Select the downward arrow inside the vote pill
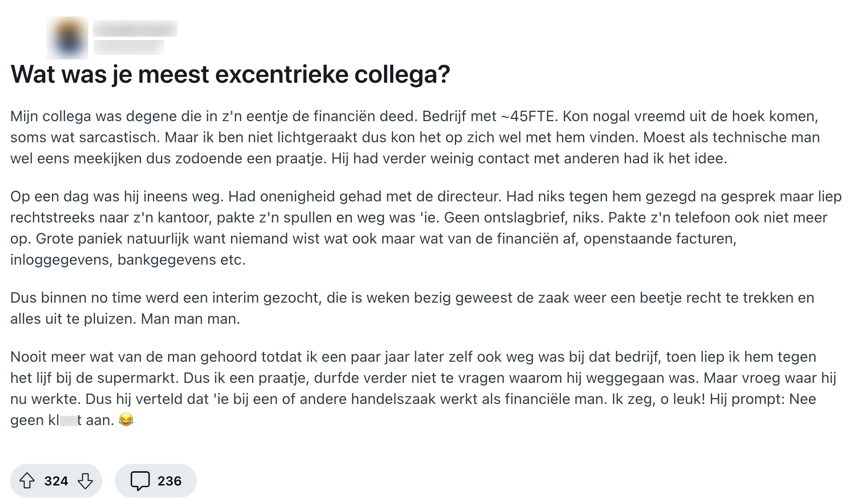The height and width of the screenshot is (504, 849). (86, 481)
